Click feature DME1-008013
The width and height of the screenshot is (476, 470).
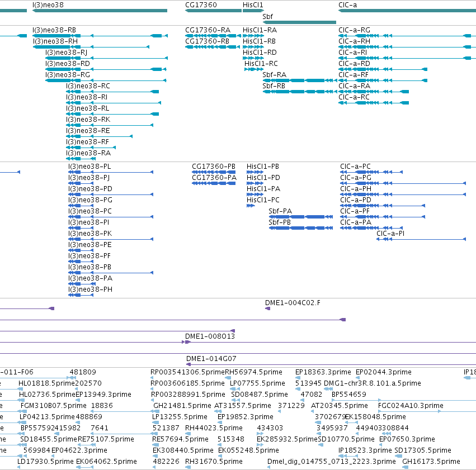[210, 336]
